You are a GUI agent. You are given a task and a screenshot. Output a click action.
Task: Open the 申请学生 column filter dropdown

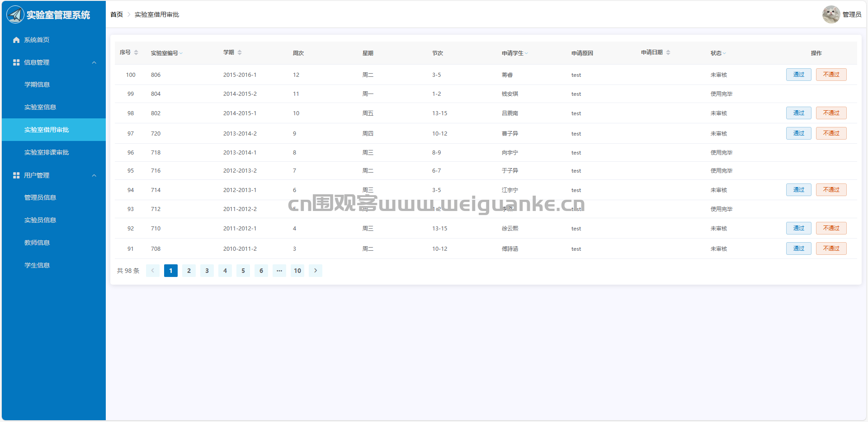[527, 53]
